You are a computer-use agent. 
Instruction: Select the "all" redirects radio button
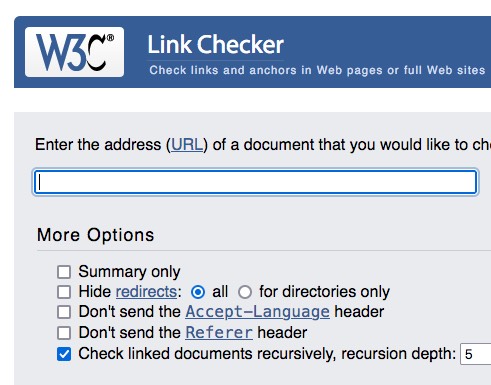198,292
